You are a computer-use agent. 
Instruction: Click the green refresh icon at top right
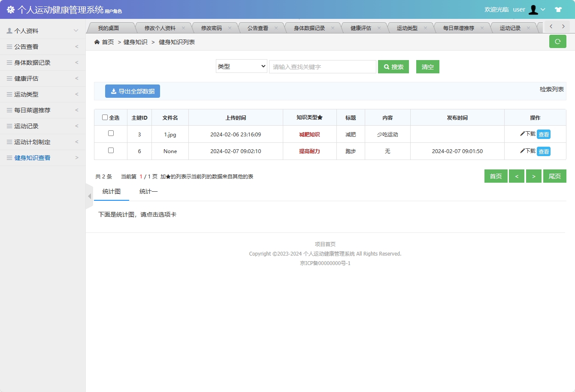point(557,41)
